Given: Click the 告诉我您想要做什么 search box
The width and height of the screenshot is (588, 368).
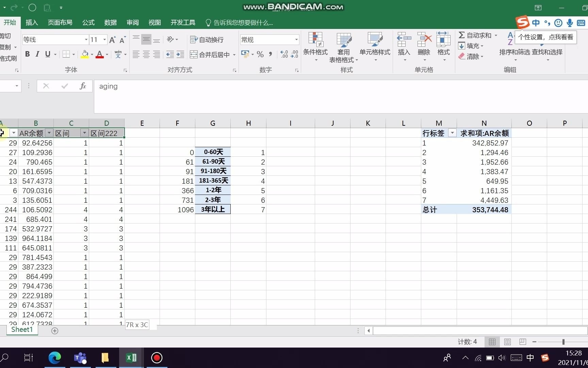Looking at the screenshot, I should coord(240,23).
